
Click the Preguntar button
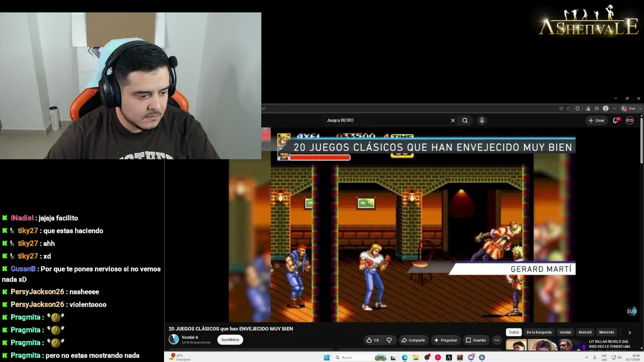point(446,340)
